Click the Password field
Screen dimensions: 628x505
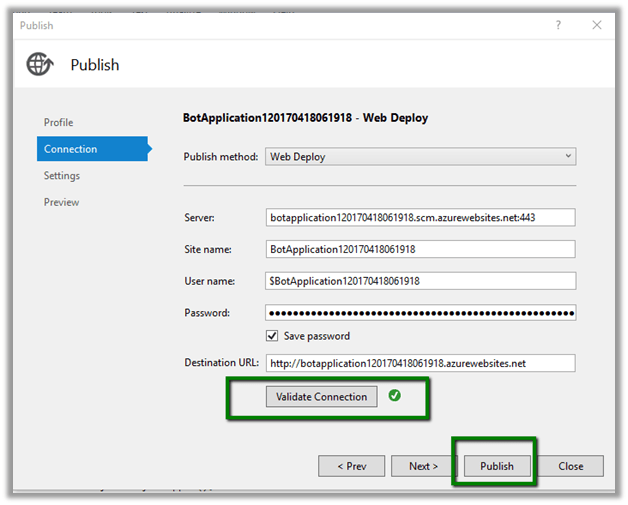(420, 313)
